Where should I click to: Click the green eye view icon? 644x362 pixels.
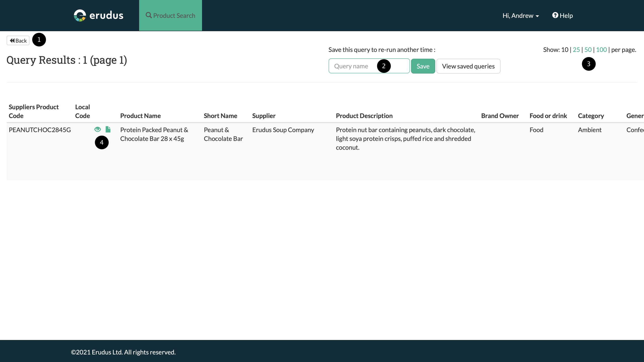(x=98, y=129)
